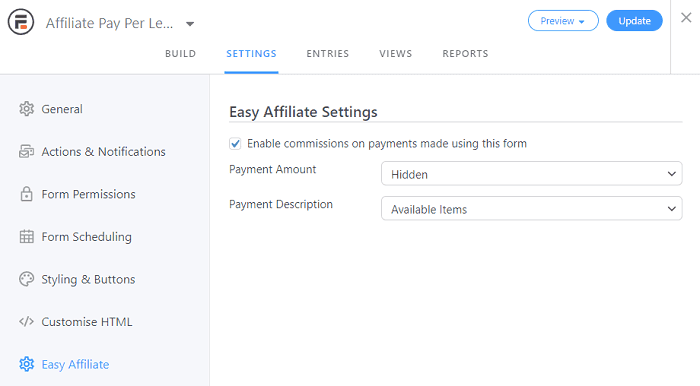
Task: Open Form Scheduling section
Action: click(87, 237)
